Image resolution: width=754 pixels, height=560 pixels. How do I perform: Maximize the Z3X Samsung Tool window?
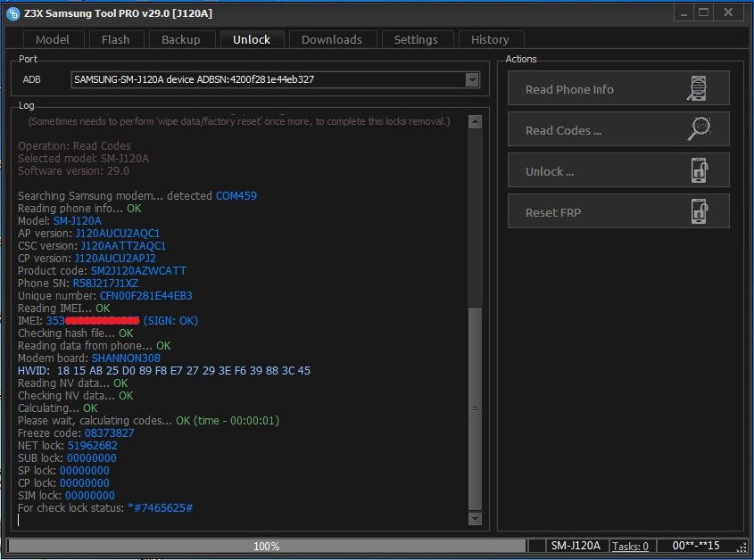[x=704, y=13]
